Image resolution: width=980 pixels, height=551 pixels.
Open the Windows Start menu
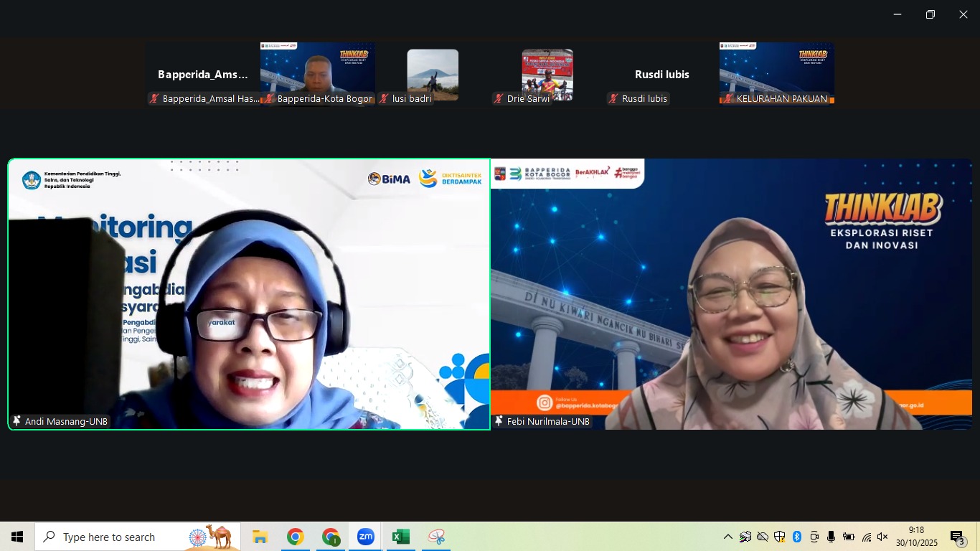tap(17, 537)
